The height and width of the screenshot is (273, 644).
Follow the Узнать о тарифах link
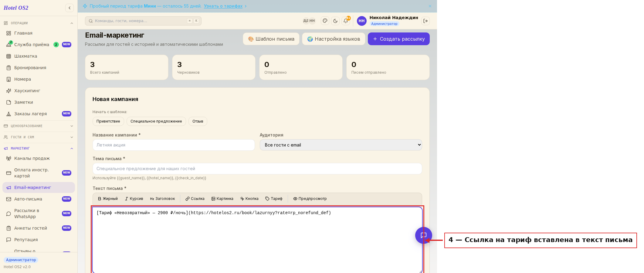tap(223, 6)
